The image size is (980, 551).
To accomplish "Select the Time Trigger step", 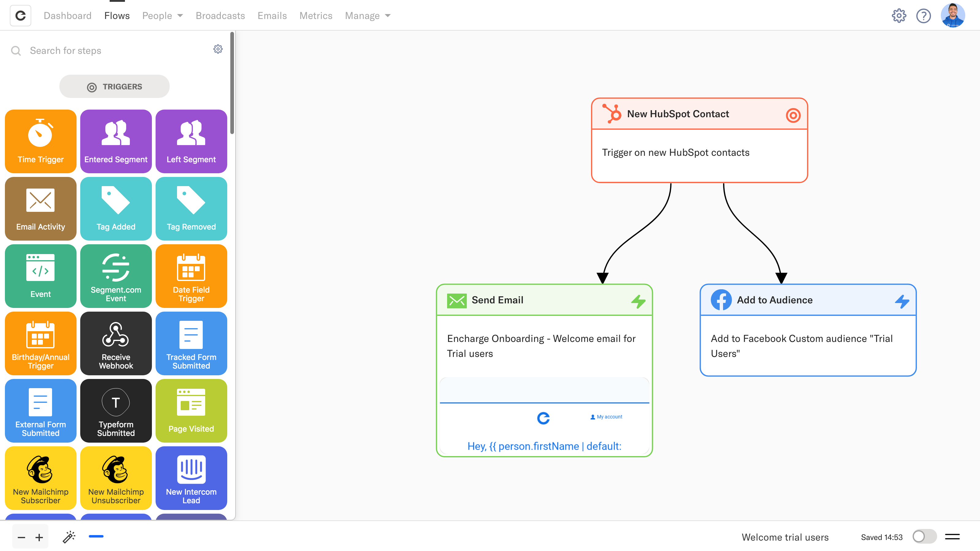I will pyautogui.click(x=40, y=141).
